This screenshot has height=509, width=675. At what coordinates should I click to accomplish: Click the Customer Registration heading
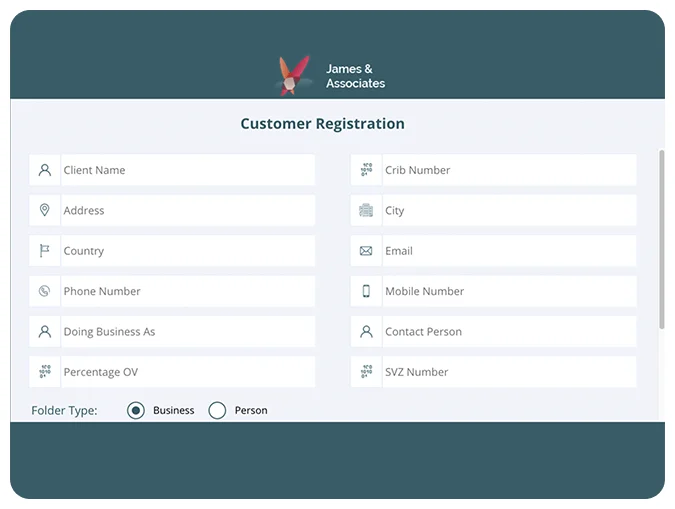pyautogui.click(x=322, y=124)
